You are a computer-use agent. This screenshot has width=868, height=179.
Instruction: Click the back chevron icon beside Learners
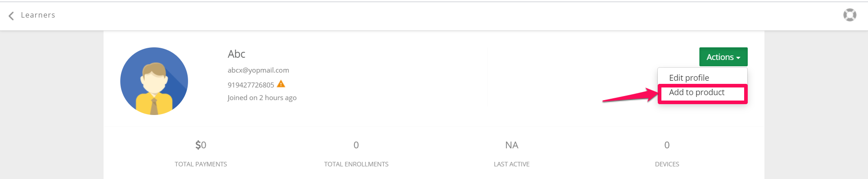pyautogui.click(x=11, y=15)
